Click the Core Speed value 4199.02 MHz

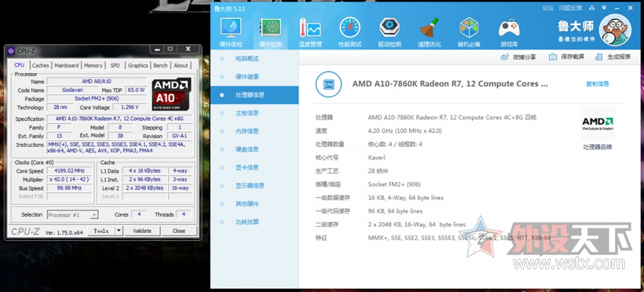[69, 171]
